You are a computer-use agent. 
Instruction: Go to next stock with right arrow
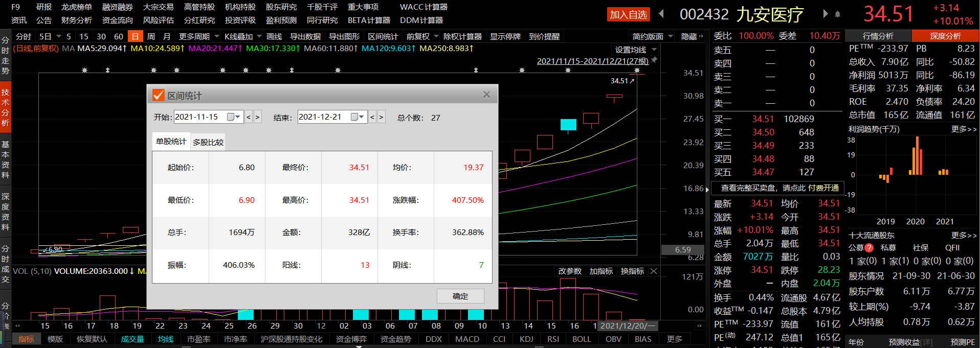tap(825, 14)
